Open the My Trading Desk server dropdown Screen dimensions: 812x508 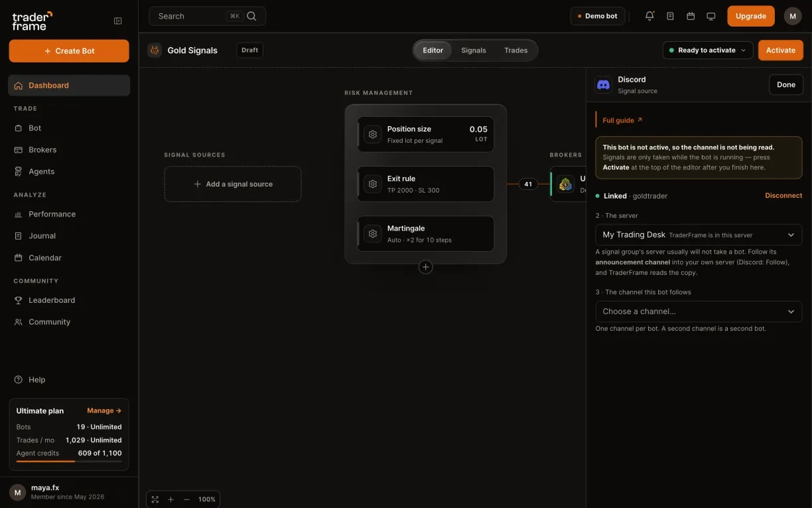tap(699, 235)
